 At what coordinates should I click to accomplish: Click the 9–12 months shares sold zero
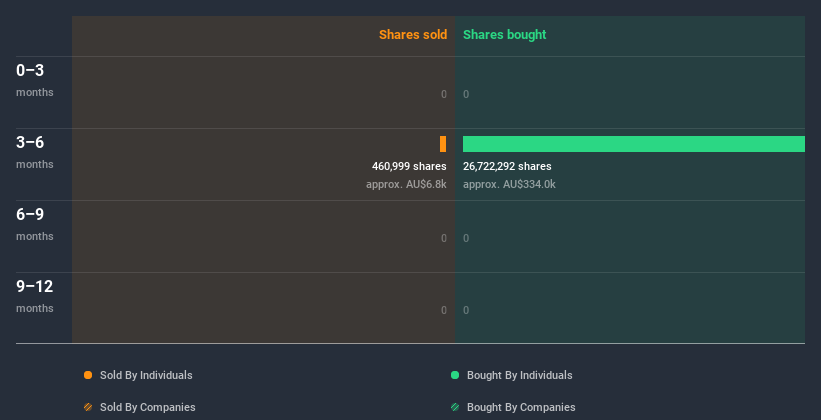coord(444,310)
